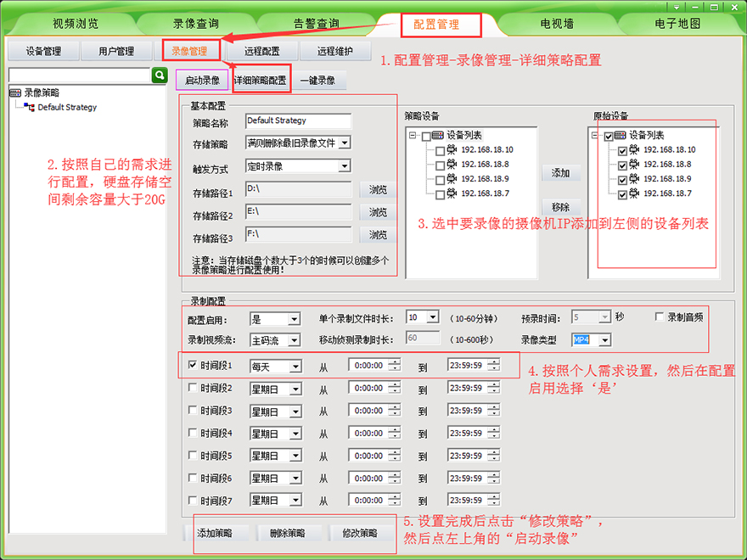Viewport: 747px width, 560px height.
Task: Click the 启动录像 button
Action: click(202, 81)
